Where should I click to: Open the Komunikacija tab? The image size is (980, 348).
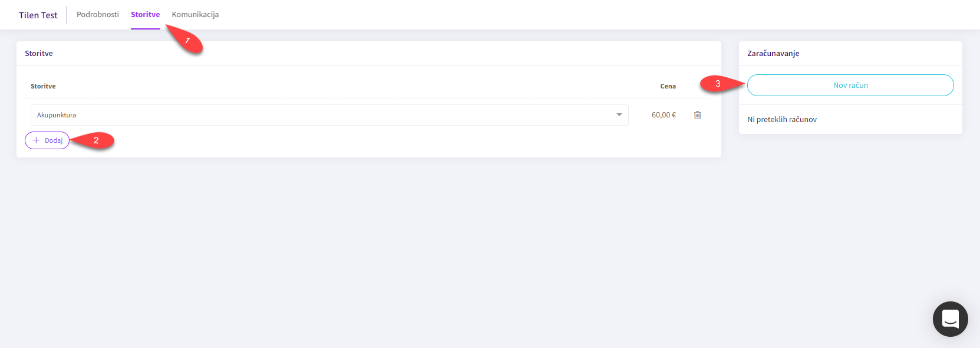(195, 15)
